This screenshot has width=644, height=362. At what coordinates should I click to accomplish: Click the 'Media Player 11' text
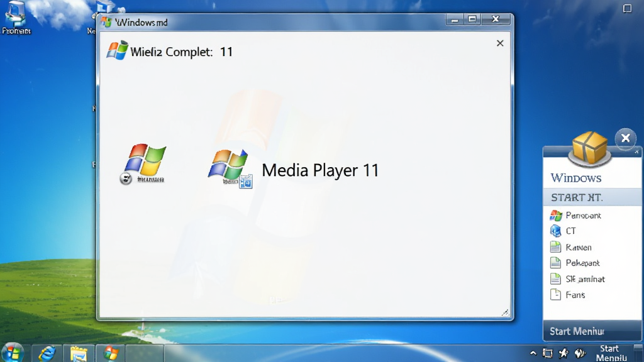coord(320,170)
